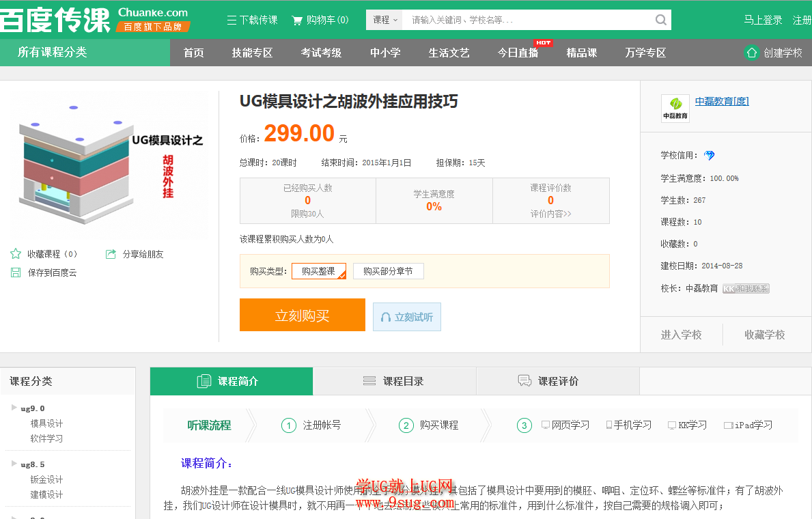Open 今日直播 navigation item
812x519 pixels.
518,53
